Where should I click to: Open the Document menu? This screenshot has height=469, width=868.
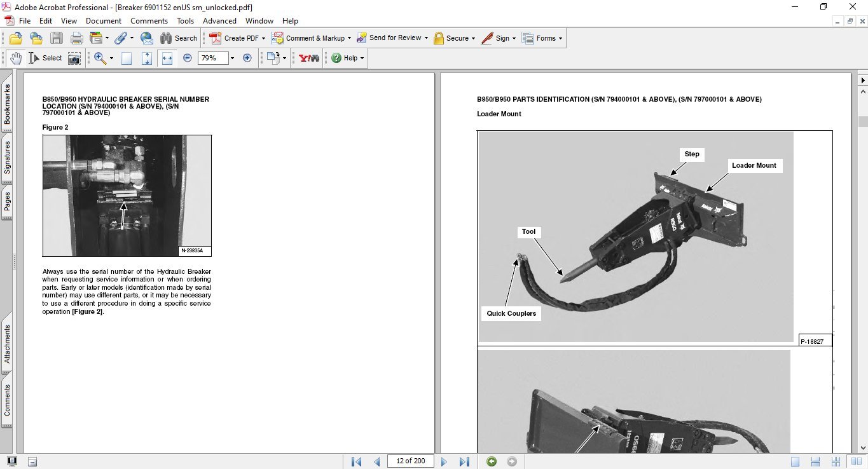click(104, 21)
